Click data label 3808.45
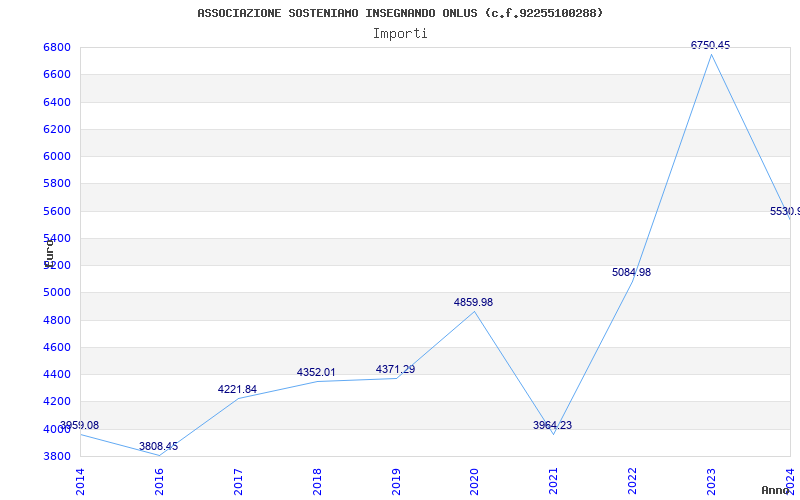The height and width of the screenshot is (500, 800). (159, 446)
